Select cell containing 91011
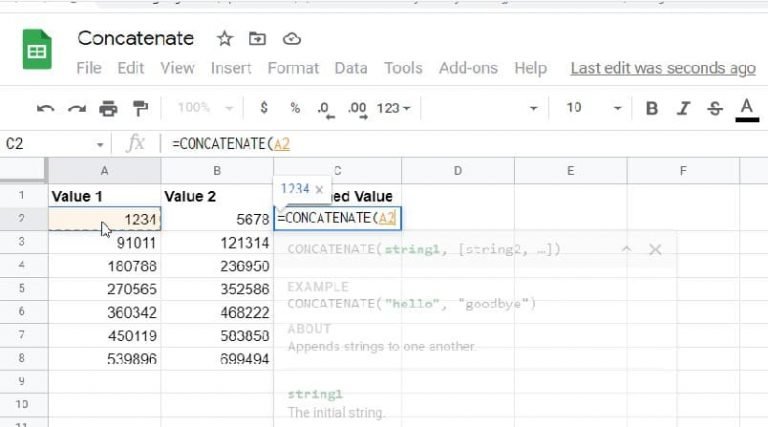 coord(104,242)
